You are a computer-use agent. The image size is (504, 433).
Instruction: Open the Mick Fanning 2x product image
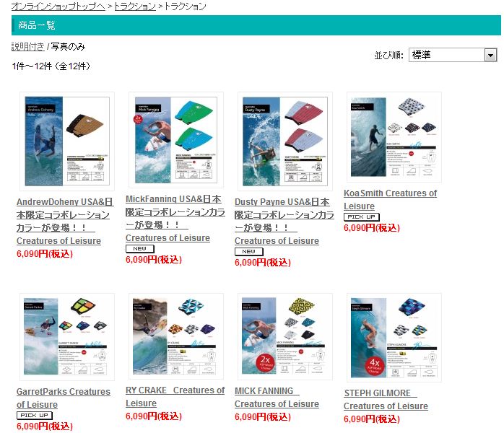coord(285,336)
